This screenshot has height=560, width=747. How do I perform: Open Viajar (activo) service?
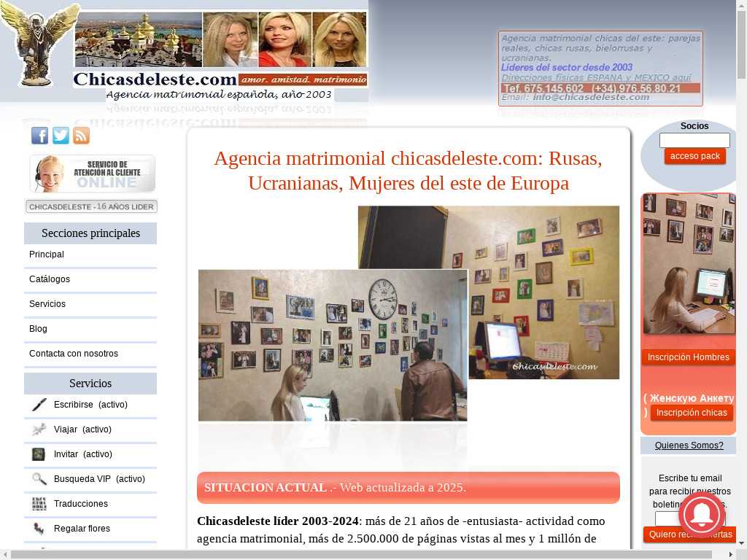point(82,429)
